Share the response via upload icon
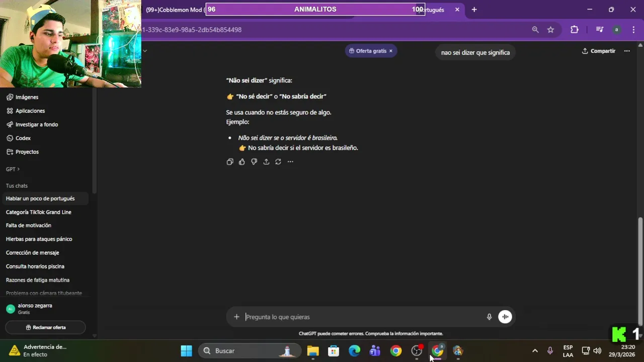Image resolution: width=644 pixels, height=362 pixels. pyautogui.click(x=266, y=162)
